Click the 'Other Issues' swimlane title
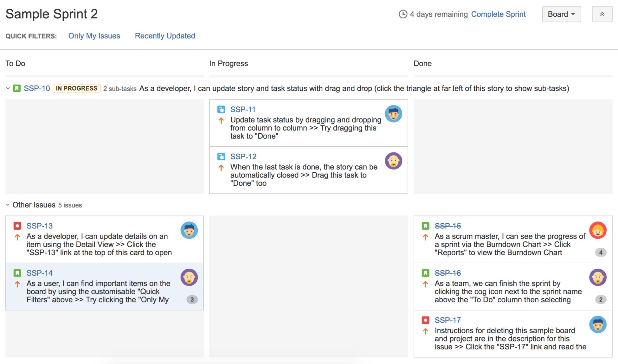Screen dimensions: 618x364 tap(34, 205)
